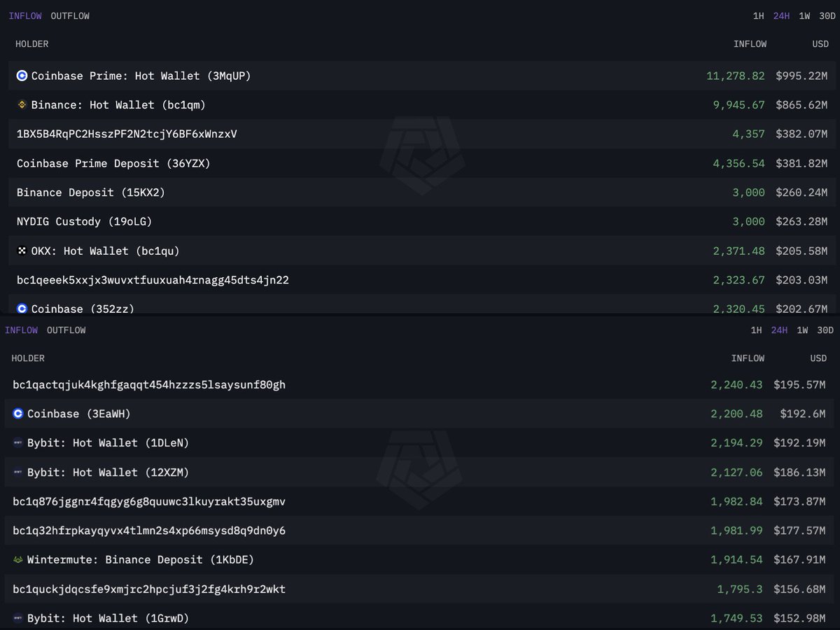Click the OKX Hot Wallet logo icon
Image resolution: width=840 pixels, height=630 pixels.
(22, 251)
